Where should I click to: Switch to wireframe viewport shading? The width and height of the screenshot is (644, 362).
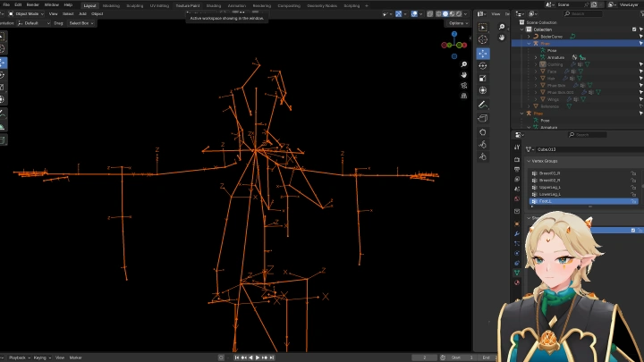(x=438, y=14)
